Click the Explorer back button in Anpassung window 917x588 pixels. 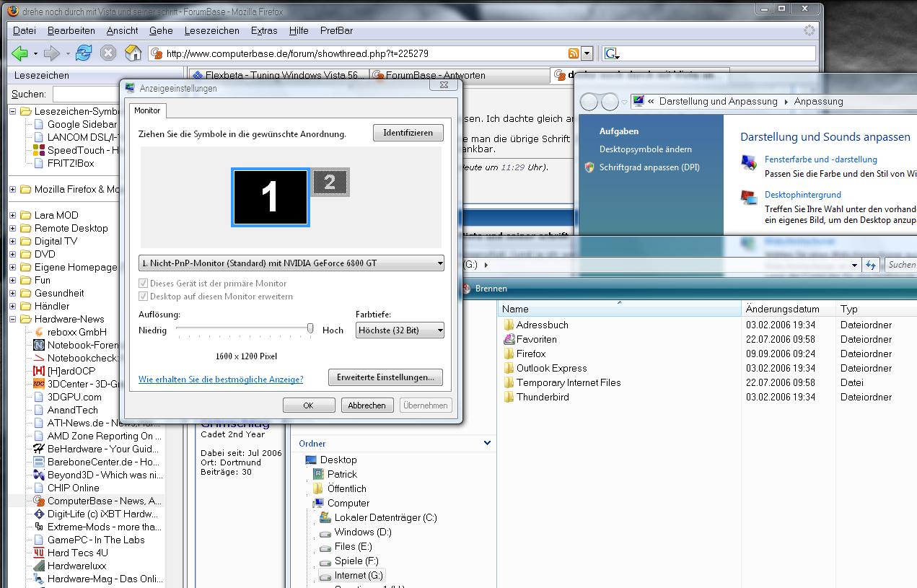pyautogui.click(x=589, y=102)
